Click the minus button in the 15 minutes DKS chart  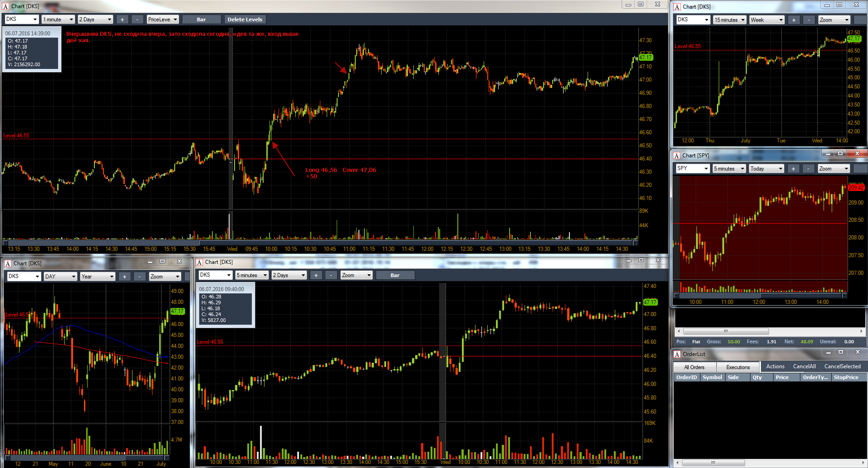pyautogui.click(x=809, y=20)
